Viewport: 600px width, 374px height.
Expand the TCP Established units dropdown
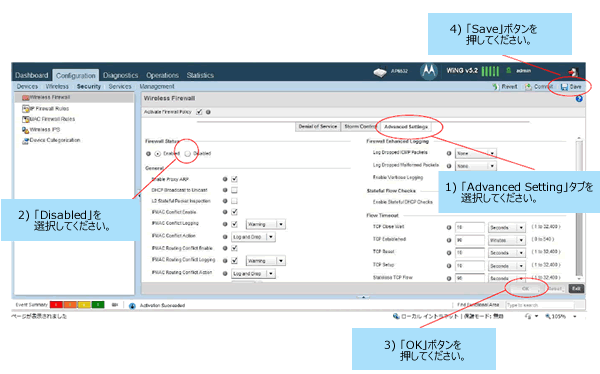click(507, 240)
